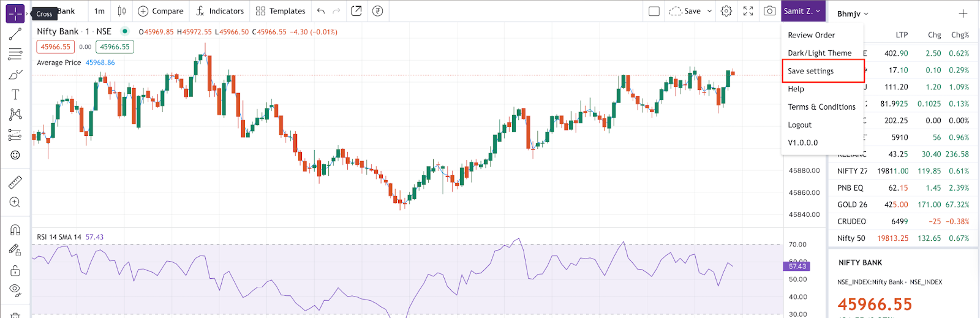Add a symbol with plus icon in watchlist
Image resolution: width=980 pixels, height=318 pixels.
coord(963,13)
